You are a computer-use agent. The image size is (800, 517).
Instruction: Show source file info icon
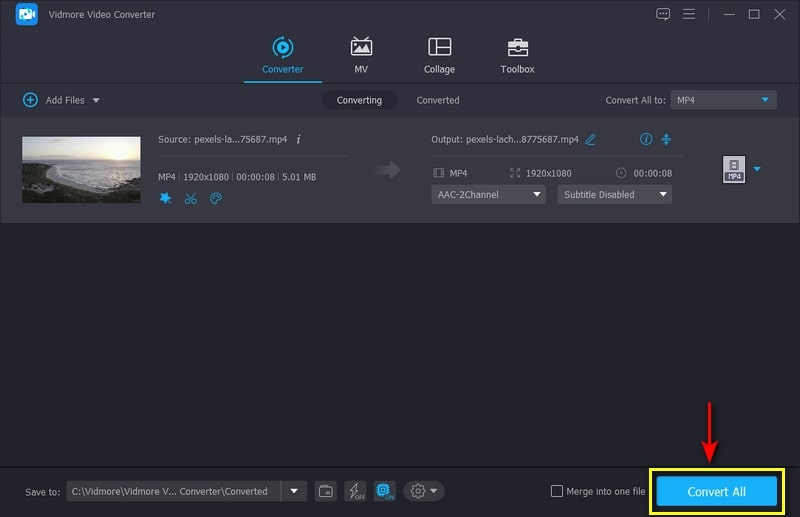tap(298, 139)
